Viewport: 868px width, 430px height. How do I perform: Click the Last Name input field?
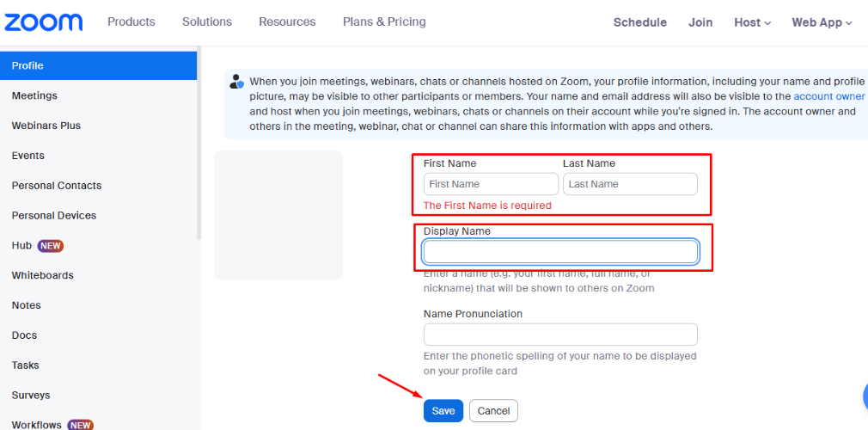(x=630, y=184)
